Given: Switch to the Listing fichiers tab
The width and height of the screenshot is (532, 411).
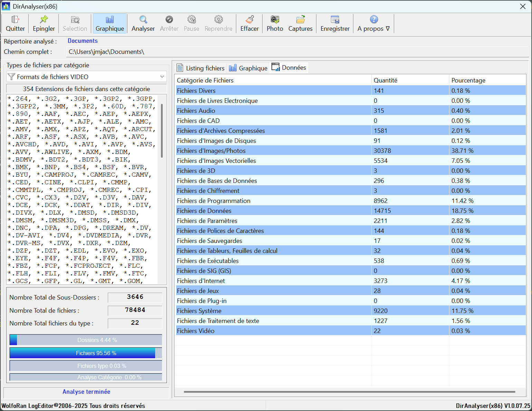Looking at the screenshot, I should 201,68.
